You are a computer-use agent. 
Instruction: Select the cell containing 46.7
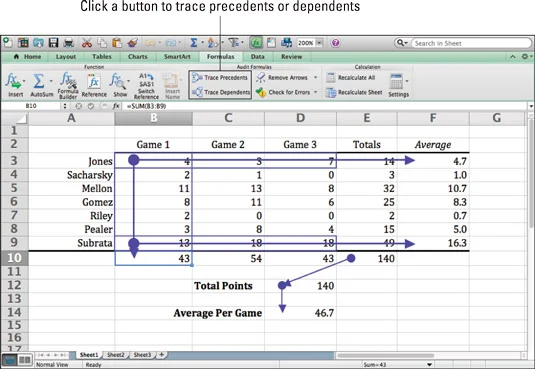300,313
